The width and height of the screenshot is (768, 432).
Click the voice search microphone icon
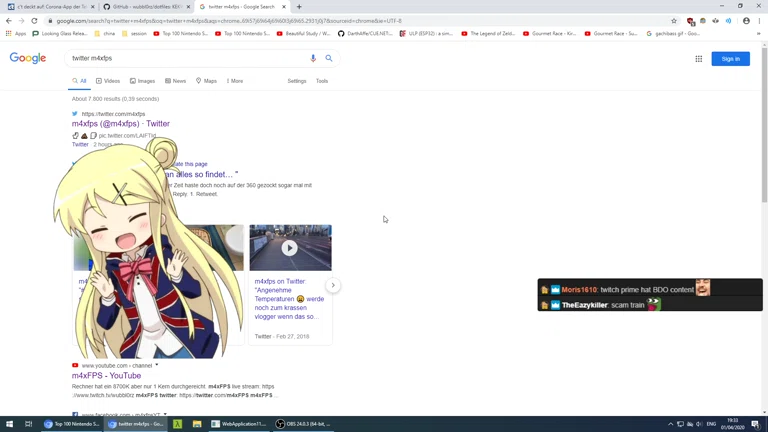(313, 59)
